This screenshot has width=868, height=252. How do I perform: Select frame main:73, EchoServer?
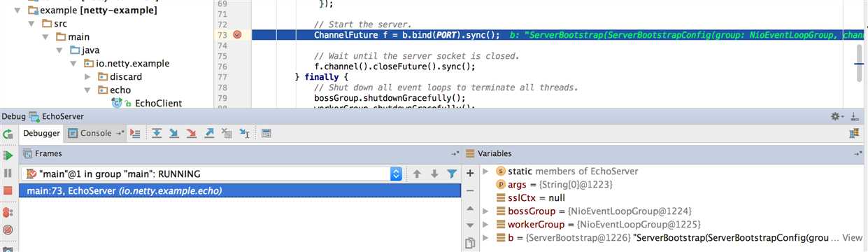[240, 190]
